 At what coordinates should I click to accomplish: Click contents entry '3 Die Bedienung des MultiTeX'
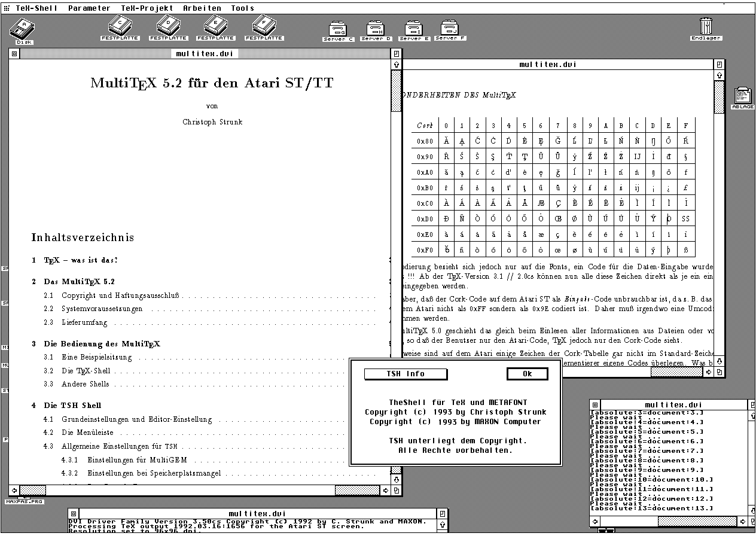point(96,344)
